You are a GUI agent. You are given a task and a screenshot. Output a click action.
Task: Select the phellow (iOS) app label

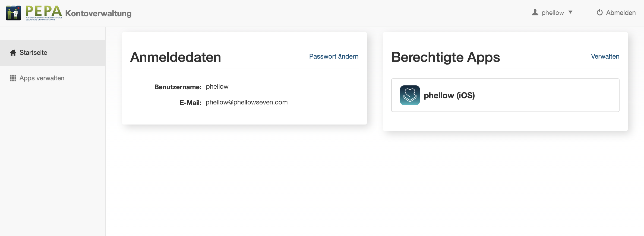[449, 95]
